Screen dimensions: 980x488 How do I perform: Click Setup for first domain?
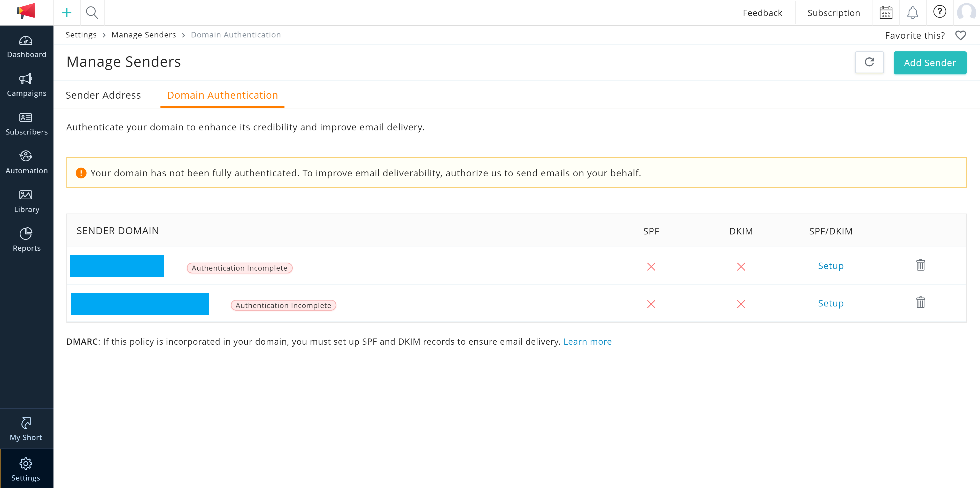click(x=830, y=266)
